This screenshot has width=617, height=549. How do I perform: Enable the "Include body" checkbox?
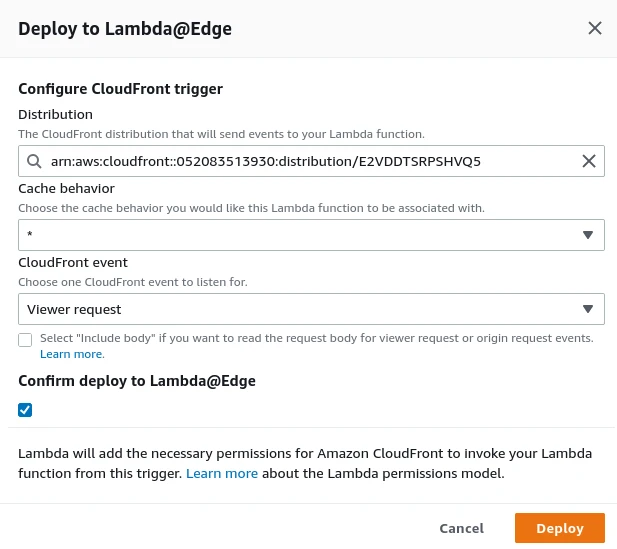click(25, 339)
